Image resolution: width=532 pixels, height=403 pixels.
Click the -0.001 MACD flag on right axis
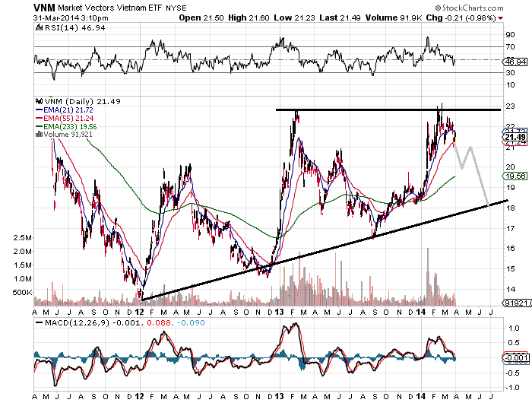point(516,357)
